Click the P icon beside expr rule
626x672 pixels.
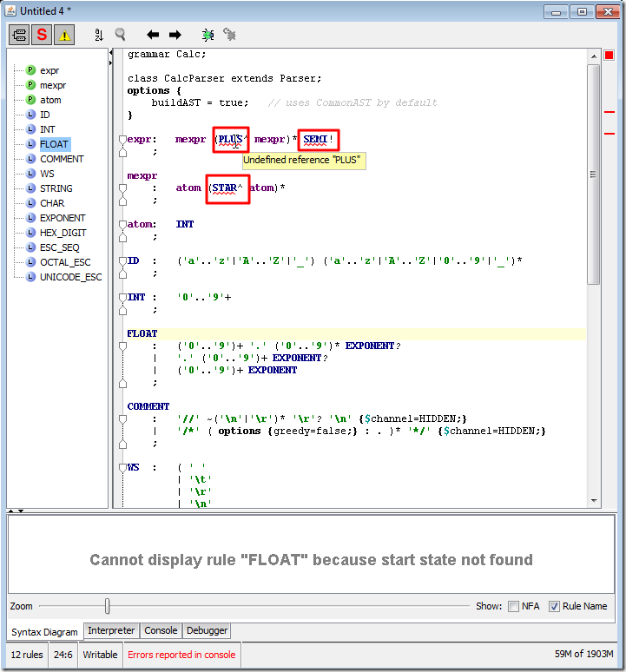click(30, 69)
